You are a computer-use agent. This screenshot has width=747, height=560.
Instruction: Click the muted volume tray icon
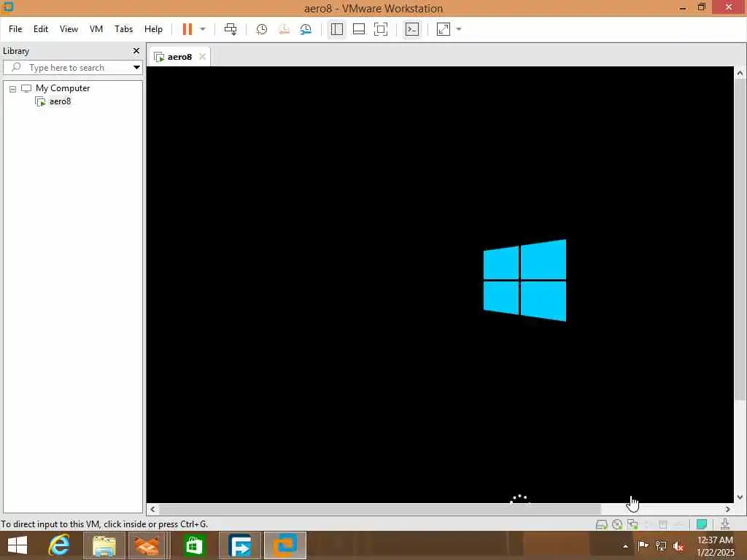pos(678,546)
